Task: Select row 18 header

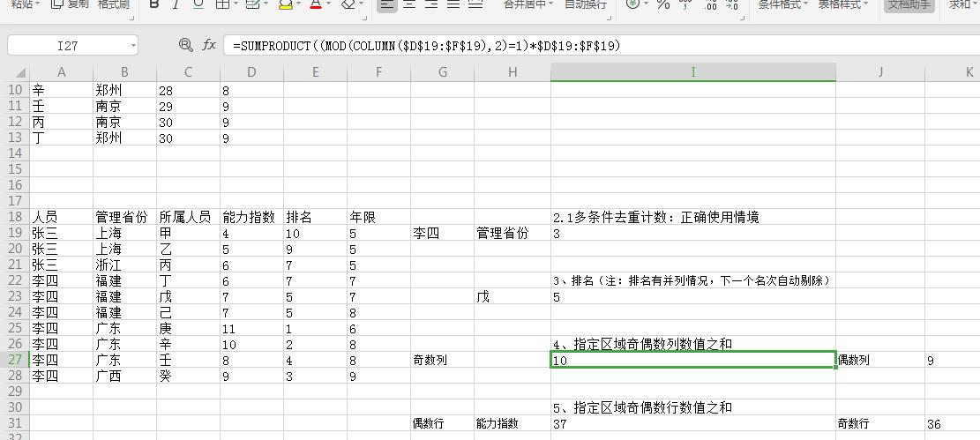Action: click(x=14, y=217)
